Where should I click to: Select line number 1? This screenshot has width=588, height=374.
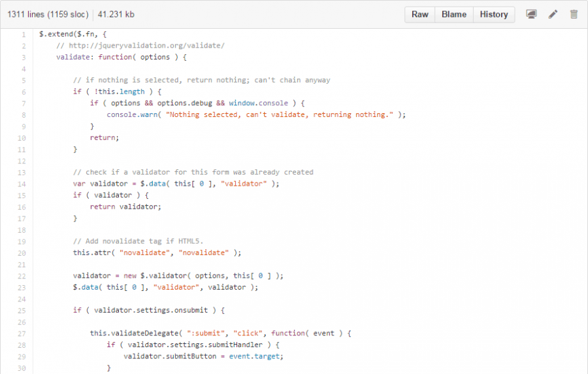[24, 34]
